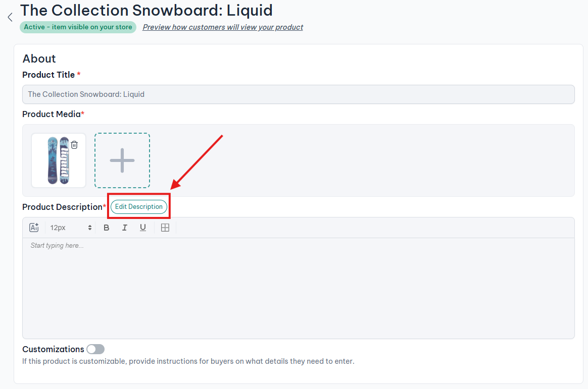Click the page heading "The Collection Snowboard: Liquid"
This screenshot has height=389, width=588.
click(146, 10)
